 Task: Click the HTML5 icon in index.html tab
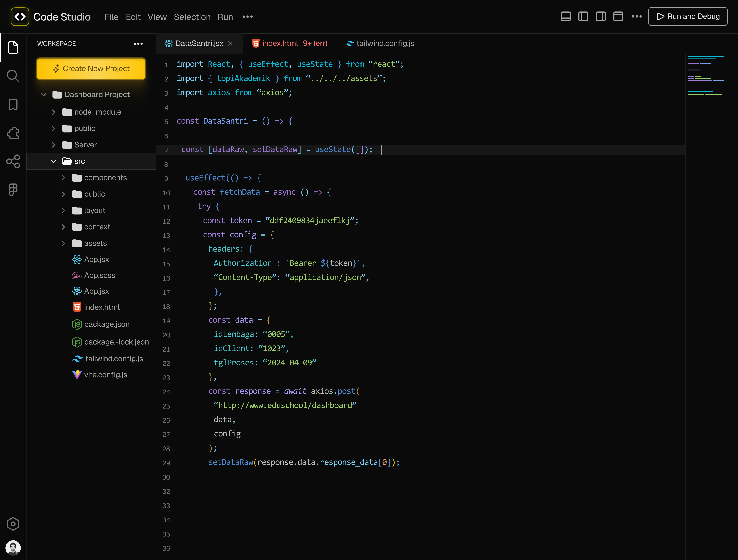256,43
